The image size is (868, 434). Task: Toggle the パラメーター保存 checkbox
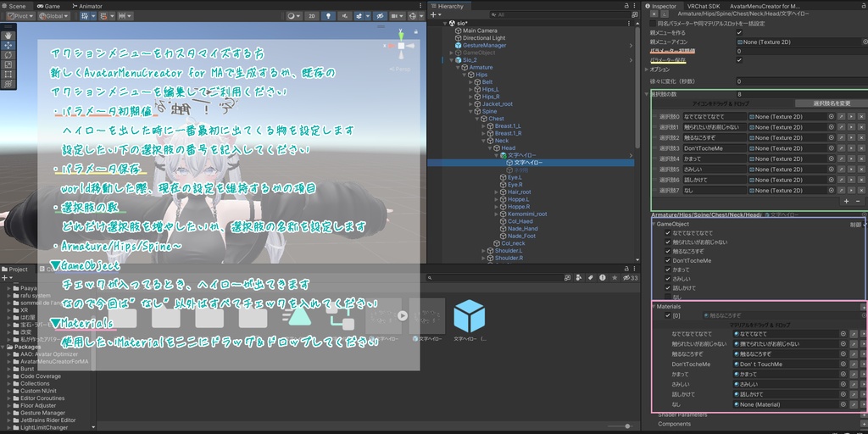pos(739,60)
